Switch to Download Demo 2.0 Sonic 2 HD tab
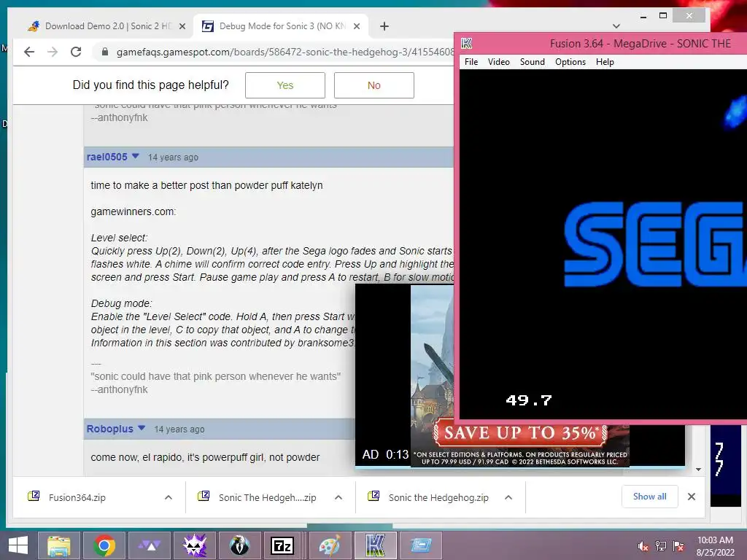747x560 pixels. click(x=106, y=26)
